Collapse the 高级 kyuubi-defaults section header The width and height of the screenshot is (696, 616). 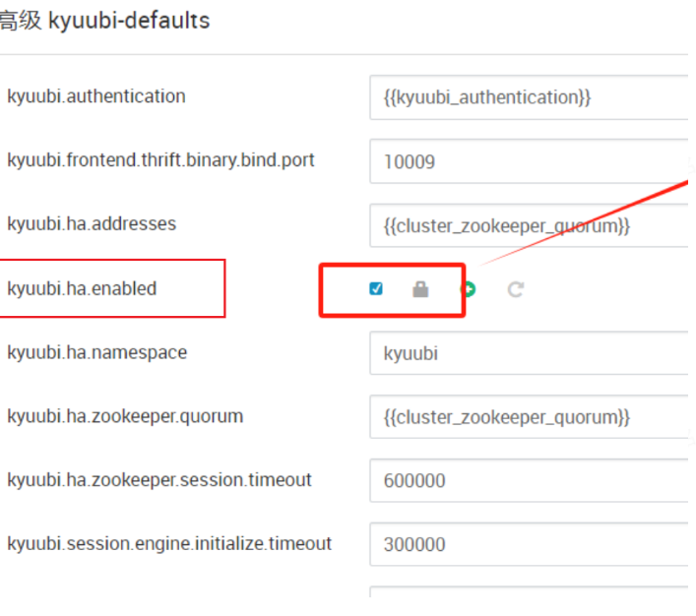tap(104, 21)
